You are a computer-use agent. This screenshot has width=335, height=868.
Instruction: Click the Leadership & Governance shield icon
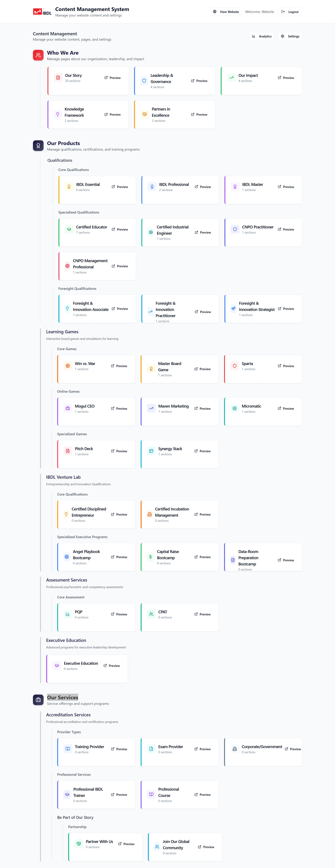tap(144, 81)
